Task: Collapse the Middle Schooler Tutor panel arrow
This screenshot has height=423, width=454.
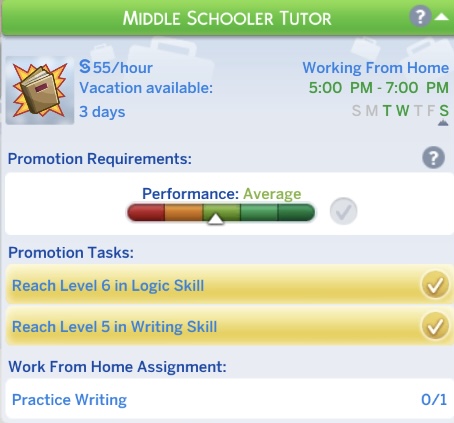Action: pos(442,16)
